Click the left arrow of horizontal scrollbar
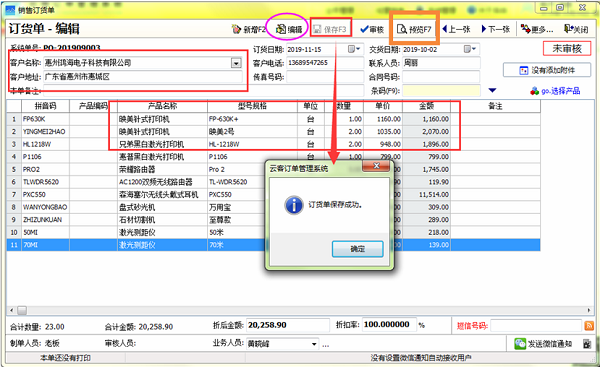 point(11,310)
